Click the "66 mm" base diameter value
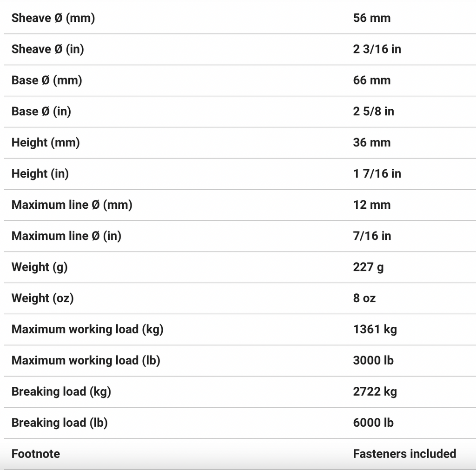This screenshot has height=470, width=476. [x=371, y=80]
